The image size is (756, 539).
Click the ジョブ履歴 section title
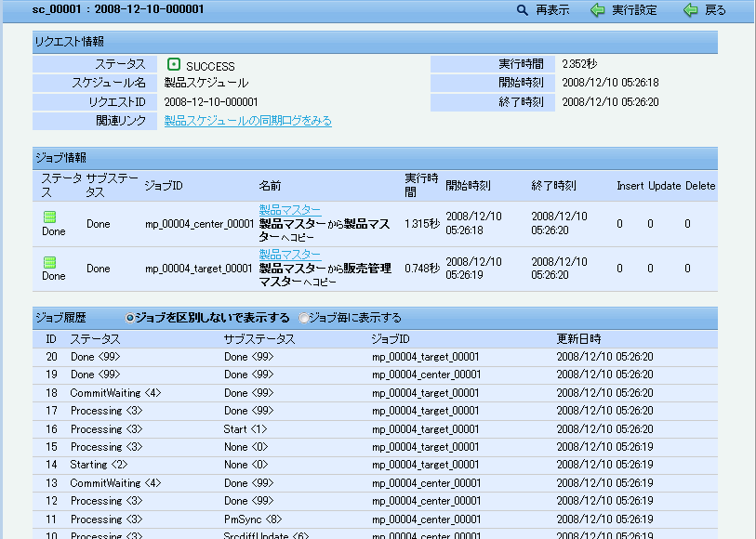[60, 318]
